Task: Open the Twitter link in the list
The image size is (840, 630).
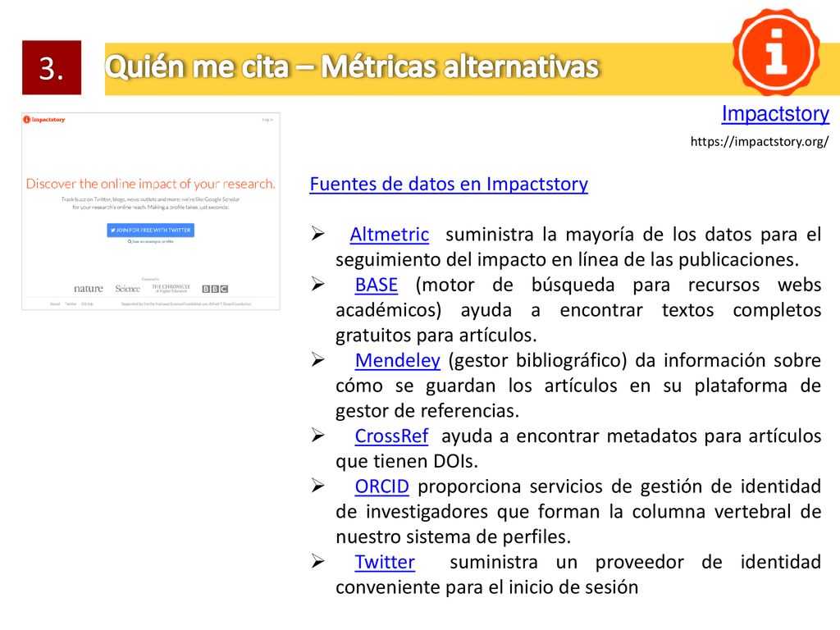Action: [385, 562]
